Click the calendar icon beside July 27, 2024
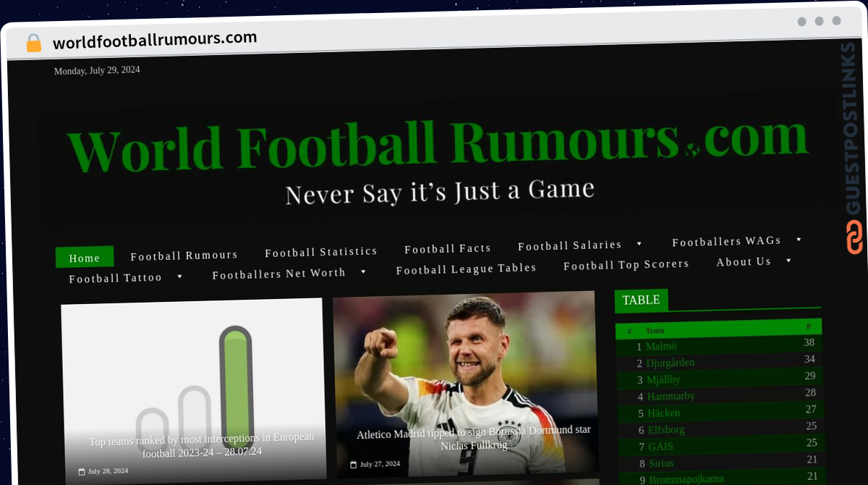 pos(353,464)
